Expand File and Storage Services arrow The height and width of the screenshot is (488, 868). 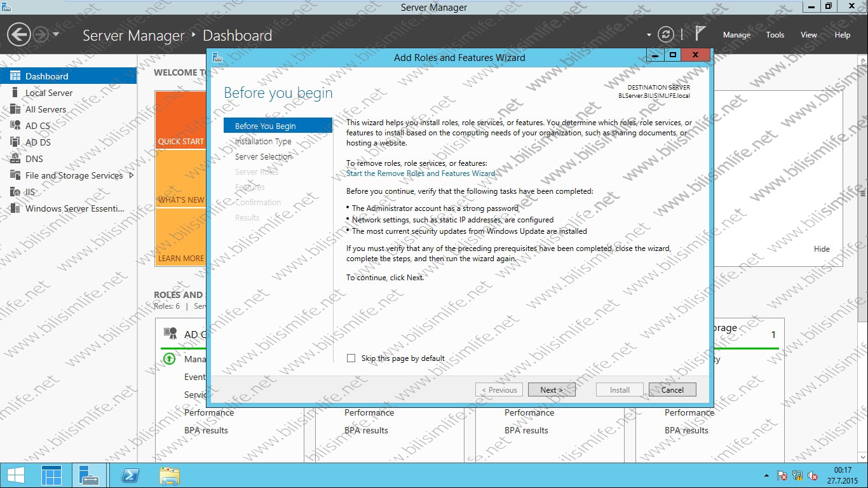pyautogui.click(x=132, y=175)
